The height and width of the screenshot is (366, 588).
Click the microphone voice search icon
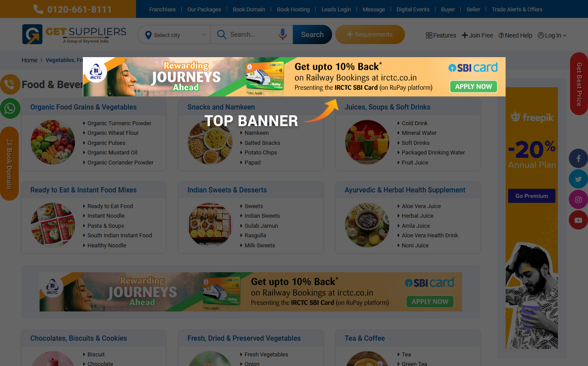point(282,34)
